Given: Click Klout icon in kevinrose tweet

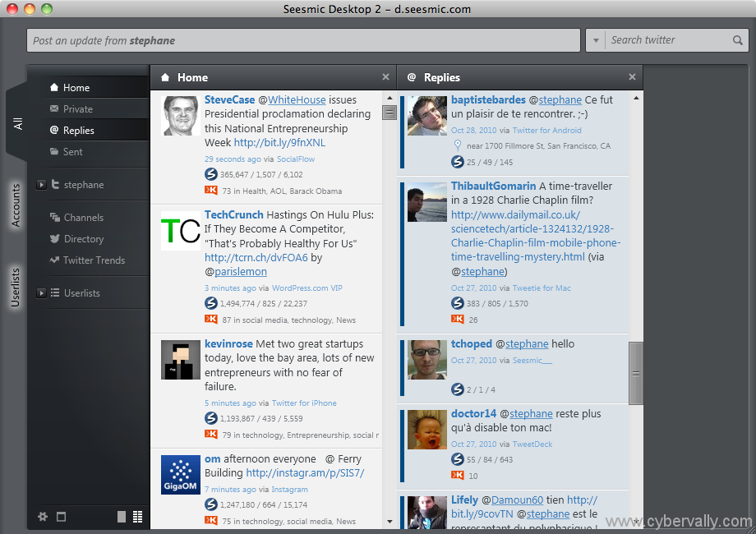Looking at the screenshot, I should tap(211, 434).
